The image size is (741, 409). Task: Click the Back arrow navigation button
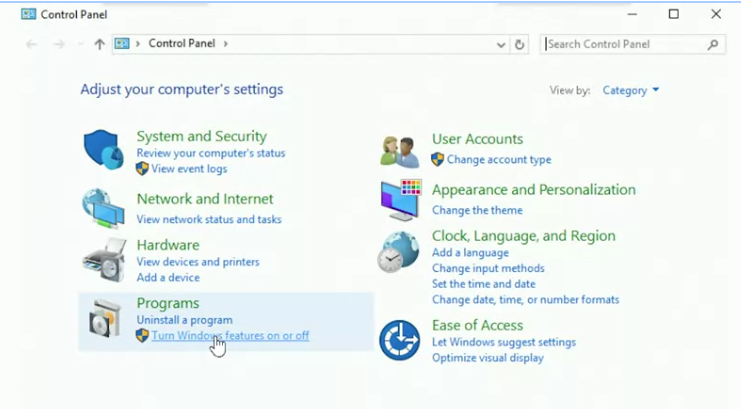pos(31,44)
